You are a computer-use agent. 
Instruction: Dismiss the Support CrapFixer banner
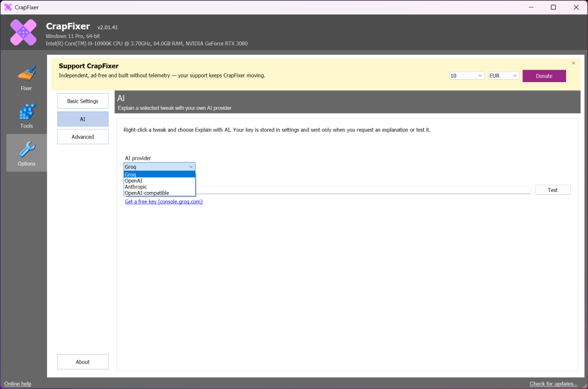tap(573, 63)
